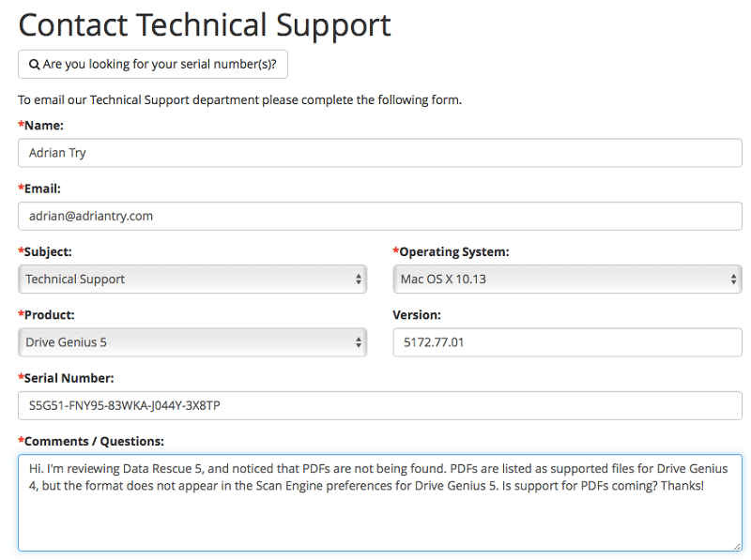The image size is (751, 560).
Task: Click the Email field with adrian@adriantry.com
Action: pos(380,216)
